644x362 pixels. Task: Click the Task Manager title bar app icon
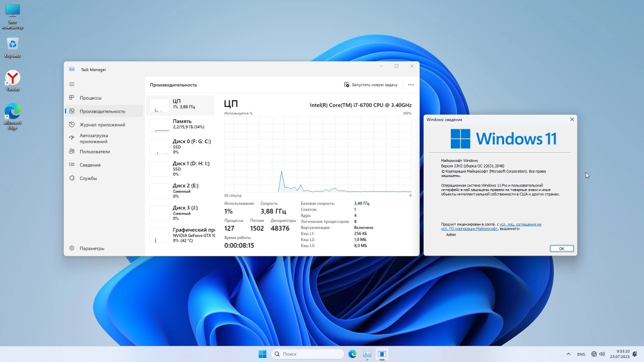72,69
